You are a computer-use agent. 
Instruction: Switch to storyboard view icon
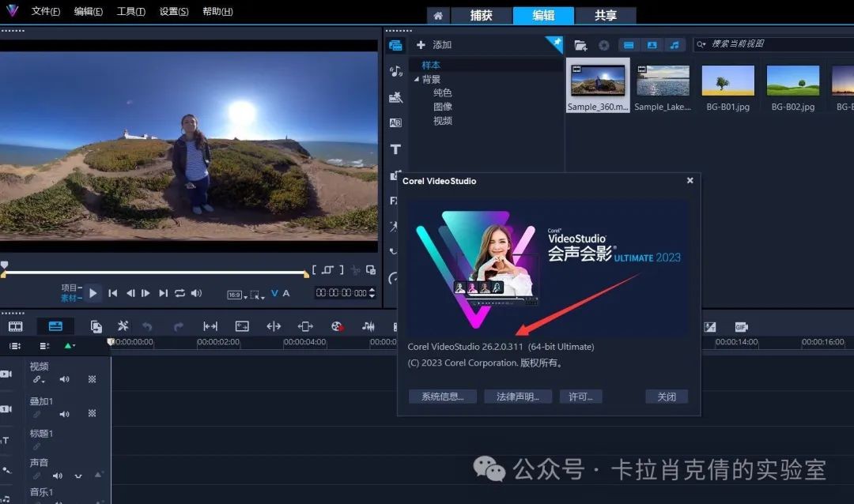click(x=15, y=326)
